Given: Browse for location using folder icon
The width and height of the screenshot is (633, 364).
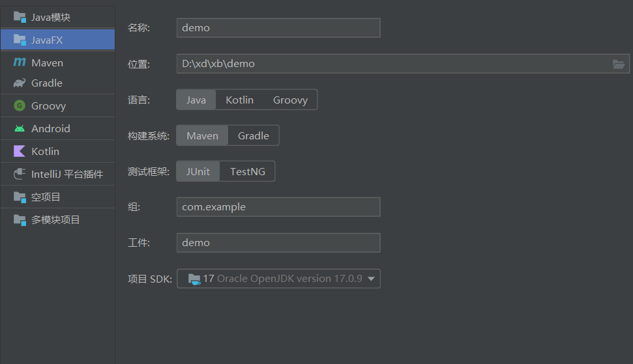Looking at the screenshot, I should click(619, 64).
